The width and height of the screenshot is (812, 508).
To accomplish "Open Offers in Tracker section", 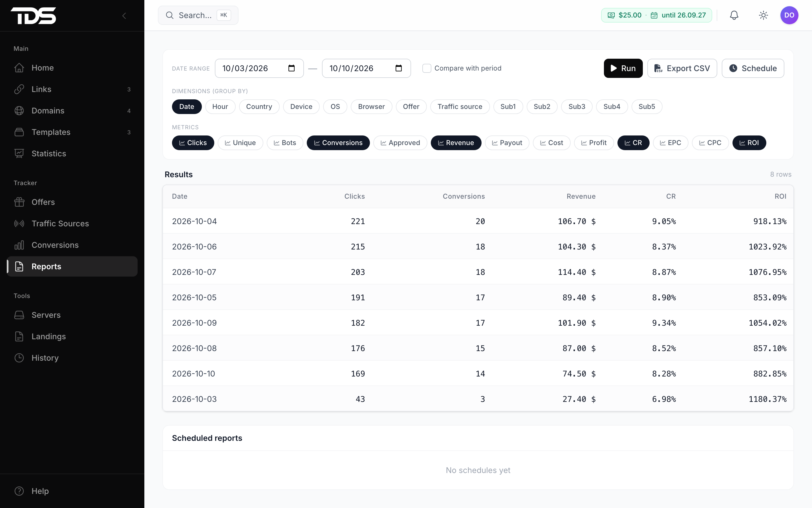I will tap(72, 202).
